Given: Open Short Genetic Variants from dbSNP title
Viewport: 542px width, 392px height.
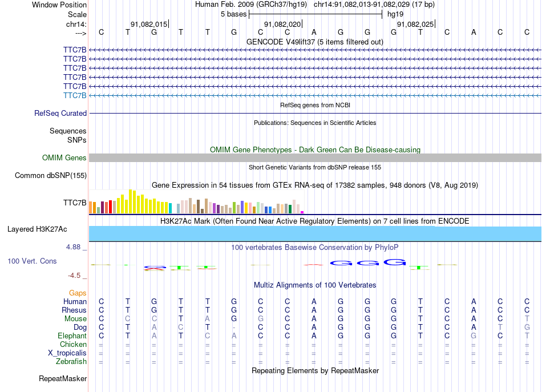Looking at the screenshot, I should (x=315, y=167).
